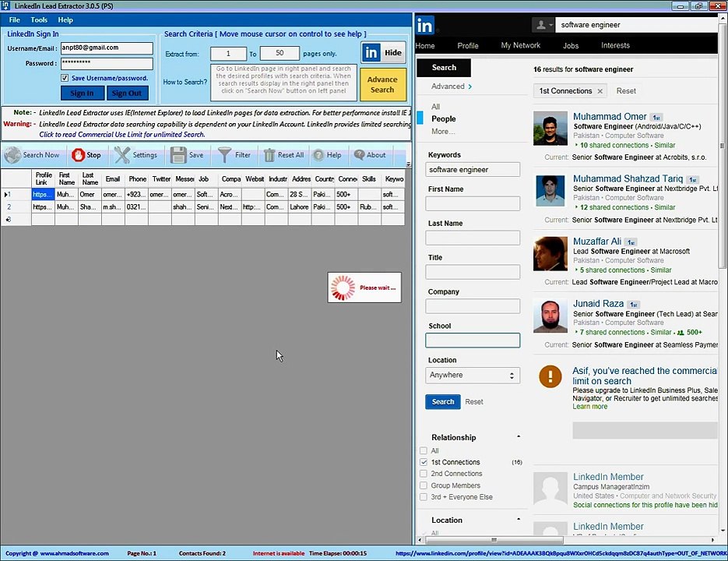Click Similar link under Muhammad Omer
Image resolution: width=728 pixels, height=561 pixels.
(x=664, y=145)
